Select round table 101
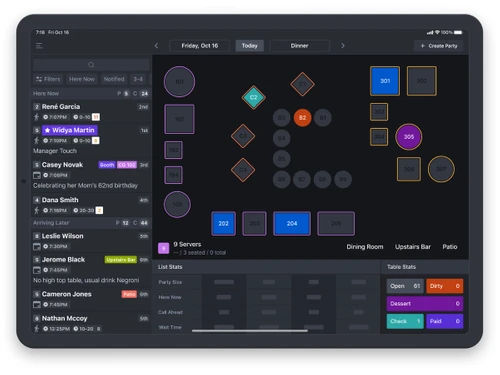Screen dimensions: 500x375 pyautogui.click(x=179, y=82)
